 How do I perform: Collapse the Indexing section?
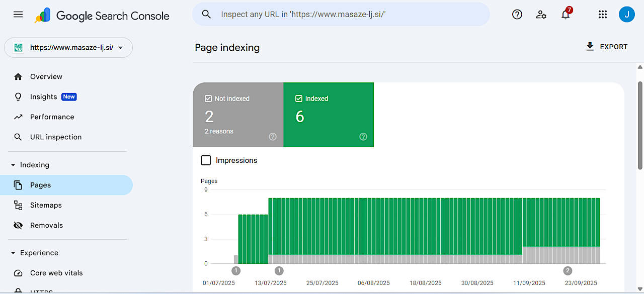click(13, 165)
